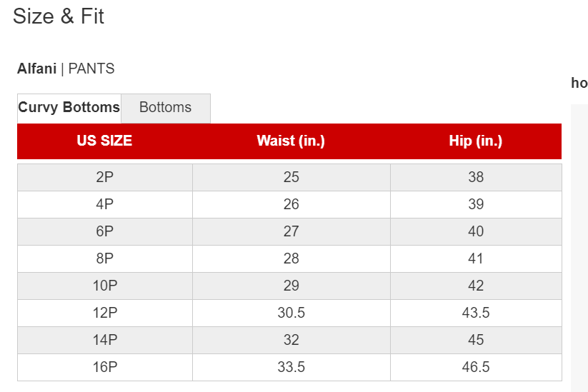Screen dimensions: 588x392
Task: Select the 6P size cell
Action: (104, 231)
